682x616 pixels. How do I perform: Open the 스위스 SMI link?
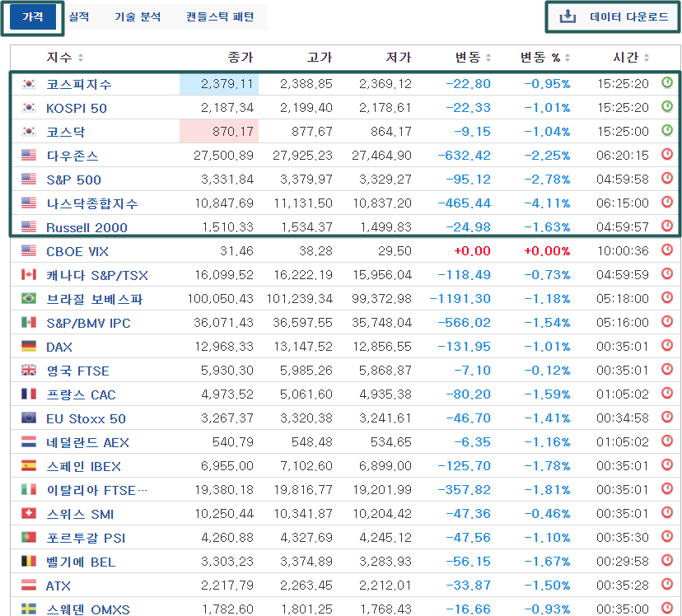click(80, 514)
